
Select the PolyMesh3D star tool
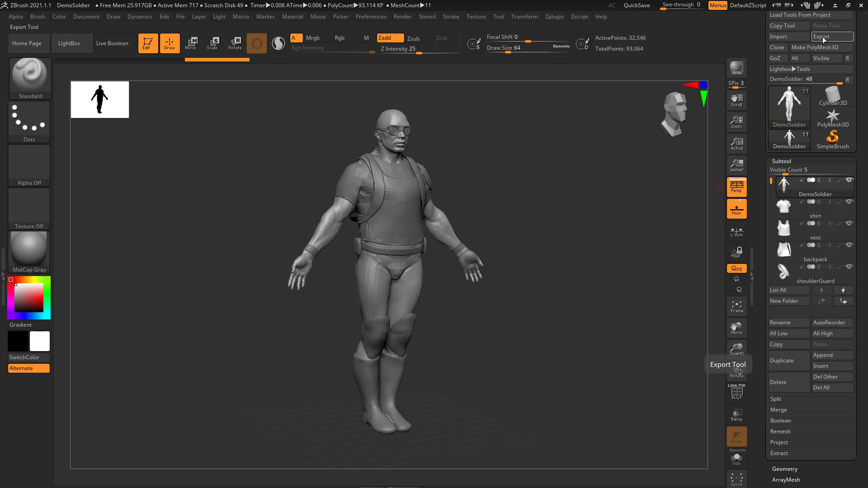click(x=833, y=118)
